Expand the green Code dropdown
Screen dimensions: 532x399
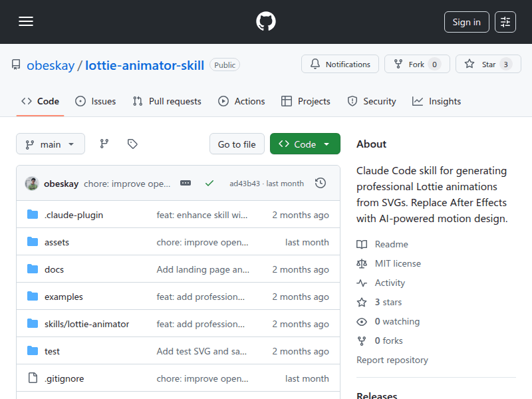[x=305, y=144]
